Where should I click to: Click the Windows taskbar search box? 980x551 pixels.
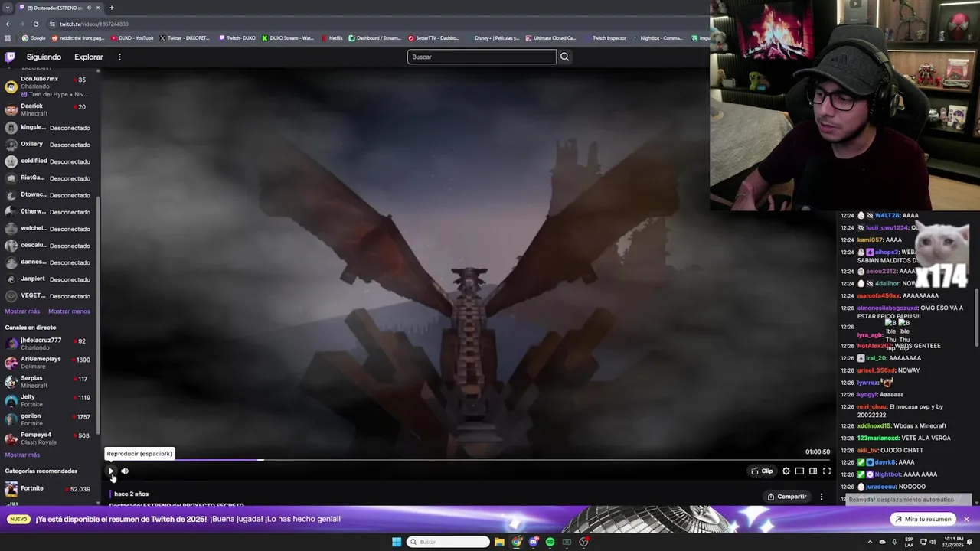click(448, 542)
